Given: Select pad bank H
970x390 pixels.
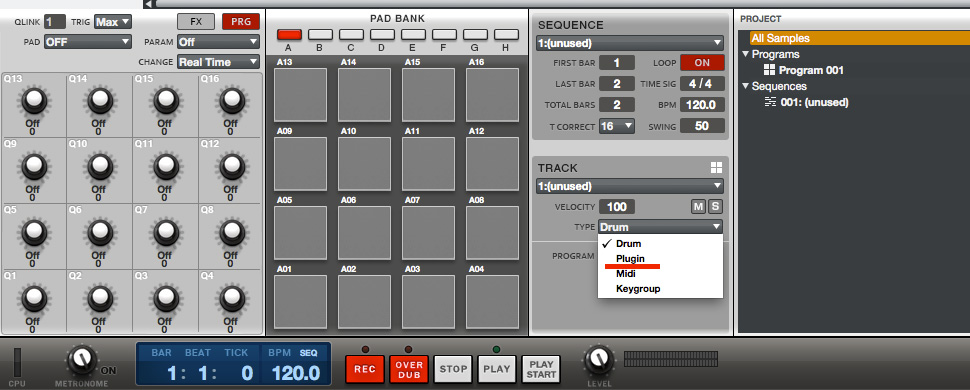Looking at the screenshot, I should tap(506, 35).
